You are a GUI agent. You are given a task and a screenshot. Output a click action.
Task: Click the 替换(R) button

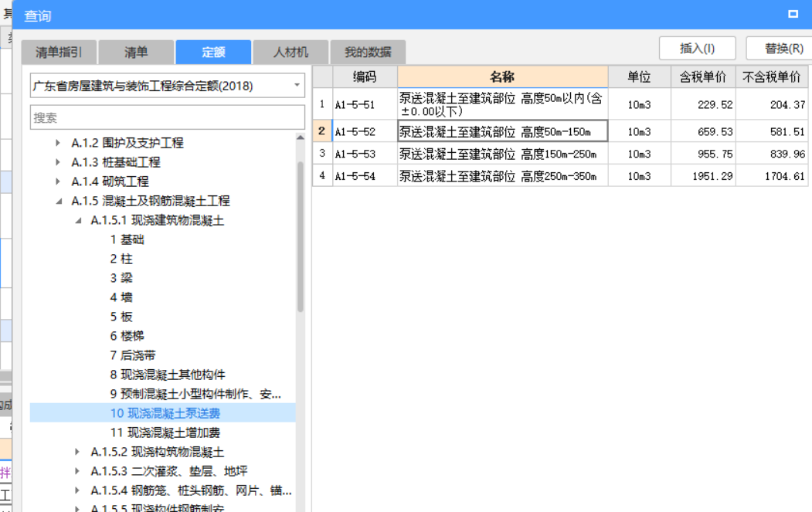782,49
